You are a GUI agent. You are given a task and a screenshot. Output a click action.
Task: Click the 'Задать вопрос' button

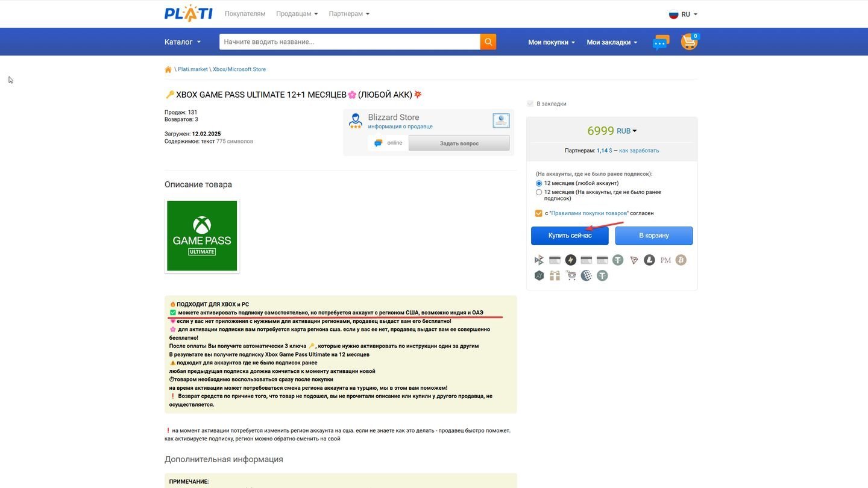pos(459,143)
